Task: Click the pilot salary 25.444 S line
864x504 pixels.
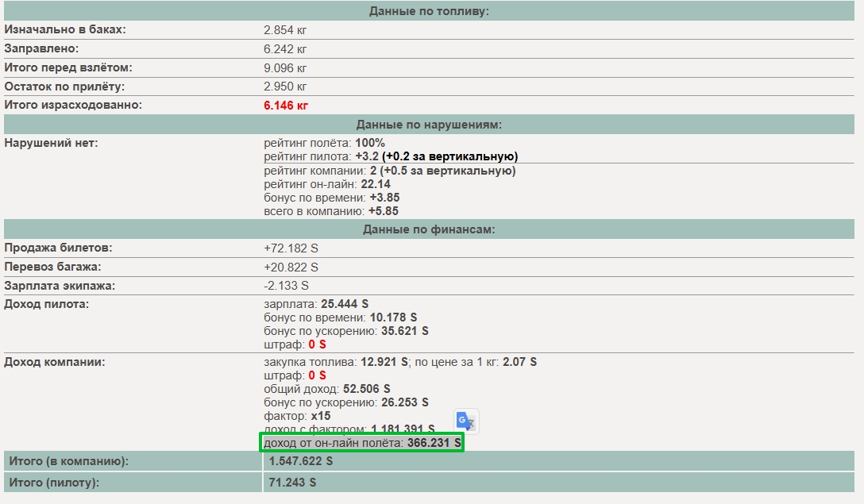Action: 316,304
